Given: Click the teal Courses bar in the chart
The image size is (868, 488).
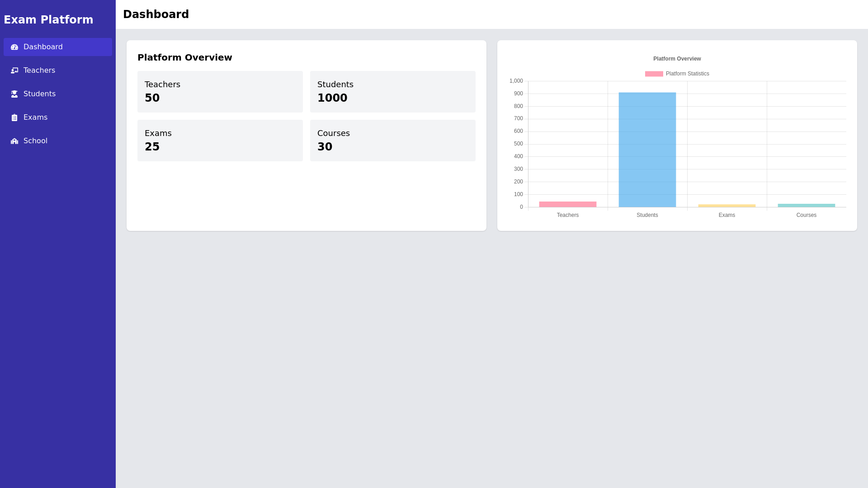Looking at the screenshot, I should pos(807,205).
